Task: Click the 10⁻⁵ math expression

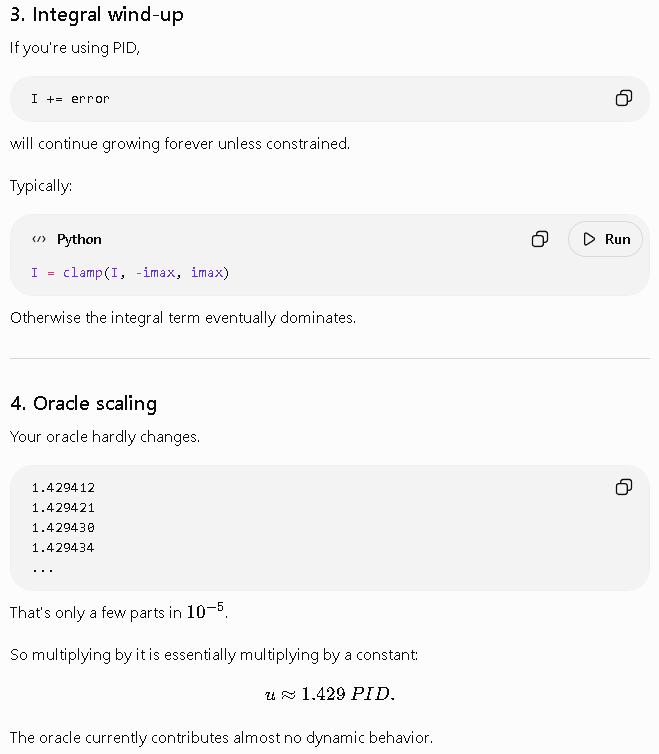Action: pos(205,610)
